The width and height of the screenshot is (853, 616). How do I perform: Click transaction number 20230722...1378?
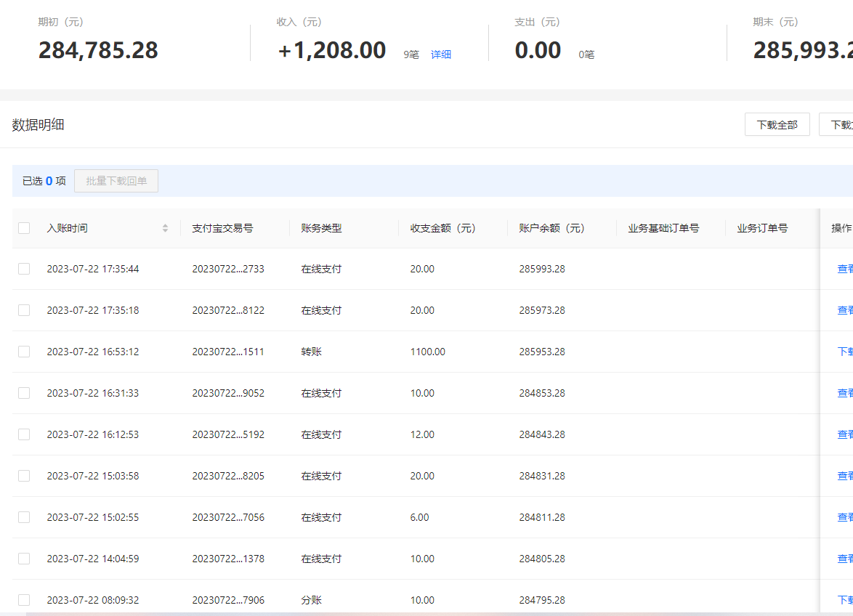(228, 559)
